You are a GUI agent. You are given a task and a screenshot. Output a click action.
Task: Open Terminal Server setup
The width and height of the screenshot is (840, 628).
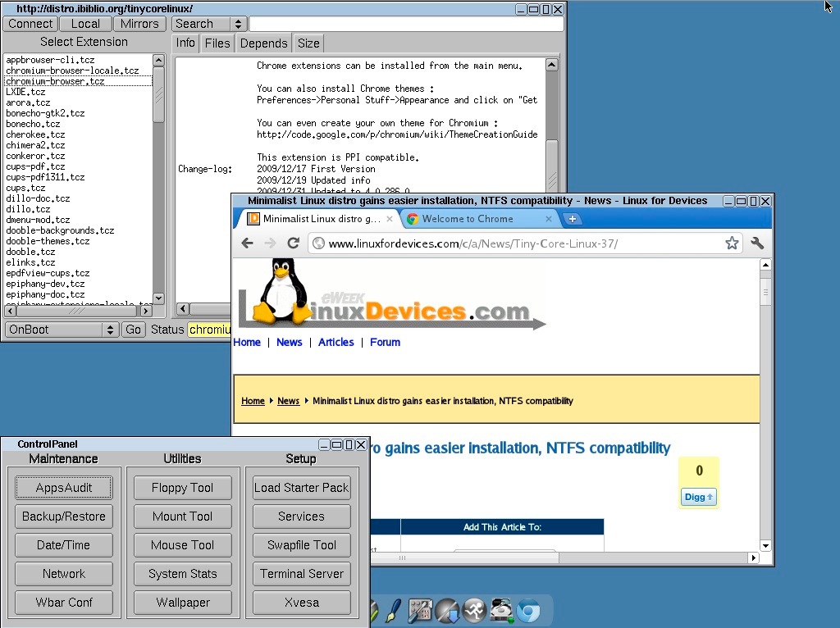click(x=302, y=574)
